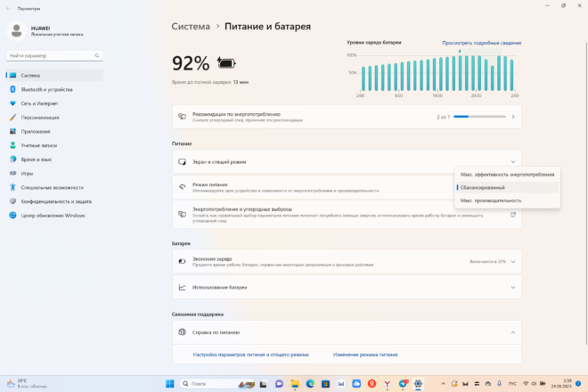Open clock and date in taskbar
Viewport: 588px width, 392px height.
561,383
